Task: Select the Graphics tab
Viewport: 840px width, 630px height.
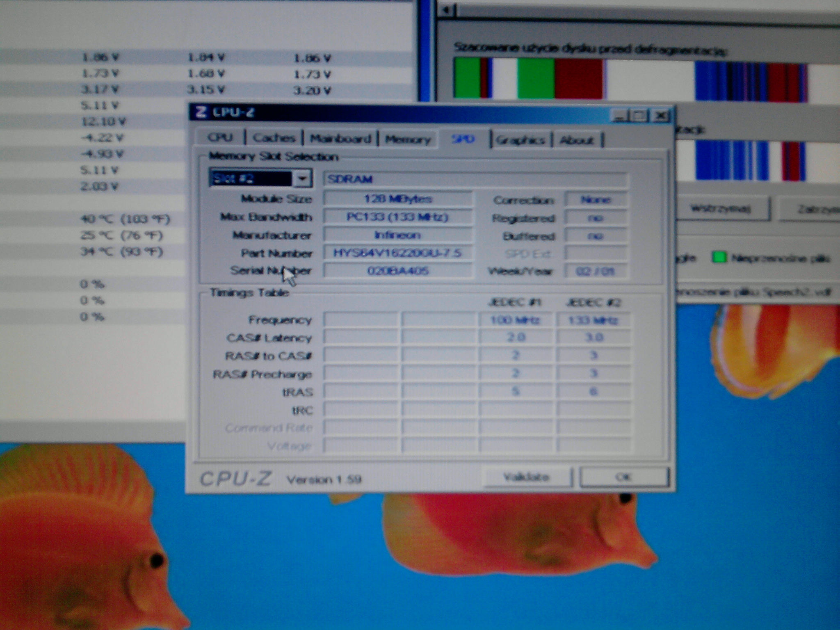Action: [520, 140]
